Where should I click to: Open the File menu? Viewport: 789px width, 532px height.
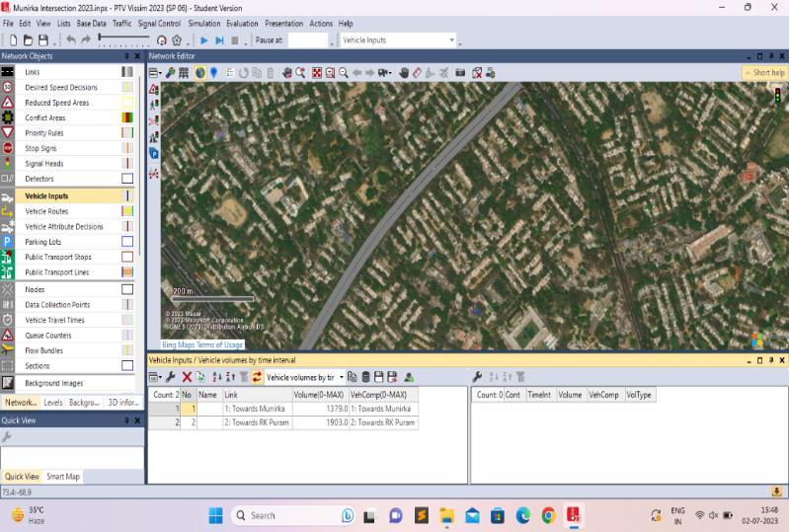pyautogui.click(x=8, y=24)
